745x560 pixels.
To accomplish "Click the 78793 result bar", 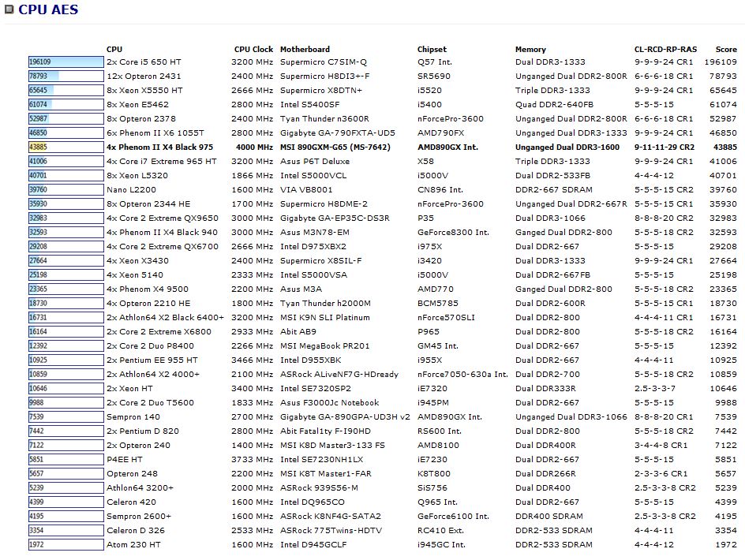I will (66, 77).
